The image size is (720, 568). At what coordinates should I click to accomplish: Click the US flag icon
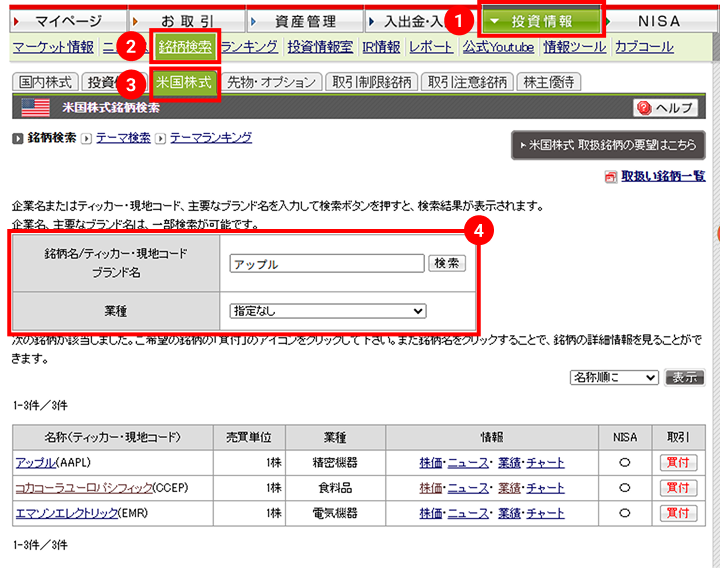[35, 108]
